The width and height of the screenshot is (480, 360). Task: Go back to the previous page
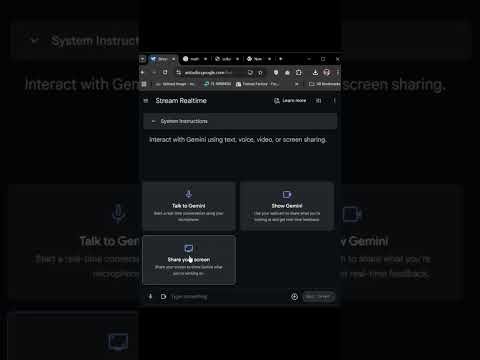(143, 72)
